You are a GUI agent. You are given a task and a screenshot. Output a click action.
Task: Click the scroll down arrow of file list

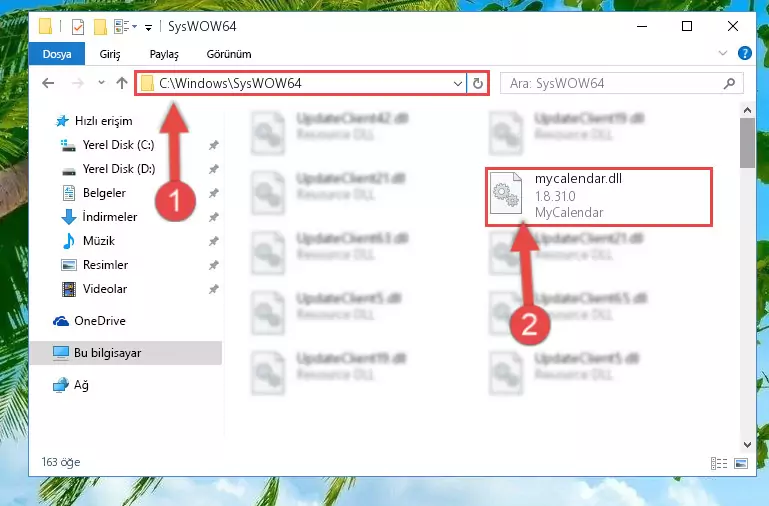pos(747,445)
